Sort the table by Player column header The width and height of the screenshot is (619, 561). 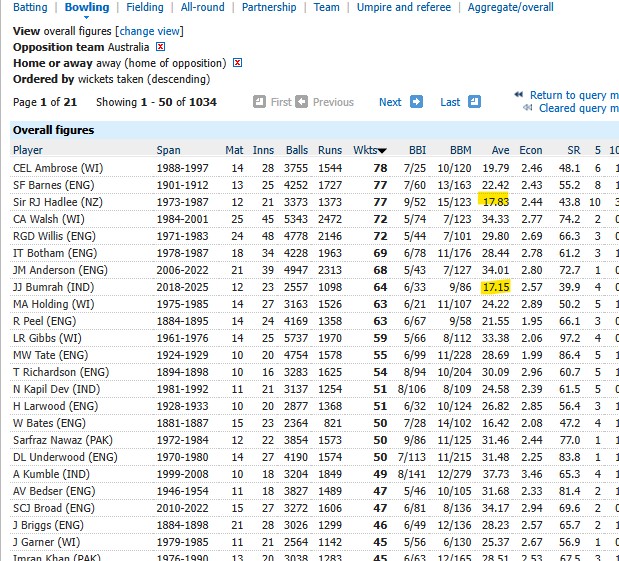[28, 150]
